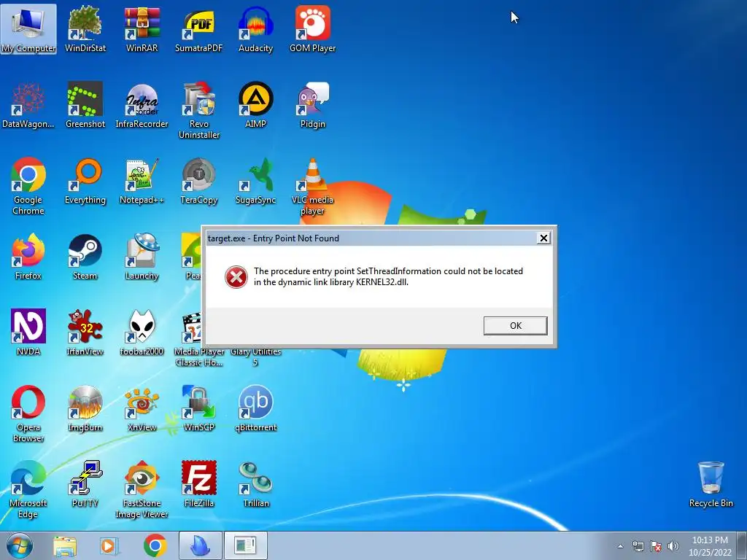Select the Firefox desktop icon

click(x=28, y=257)
